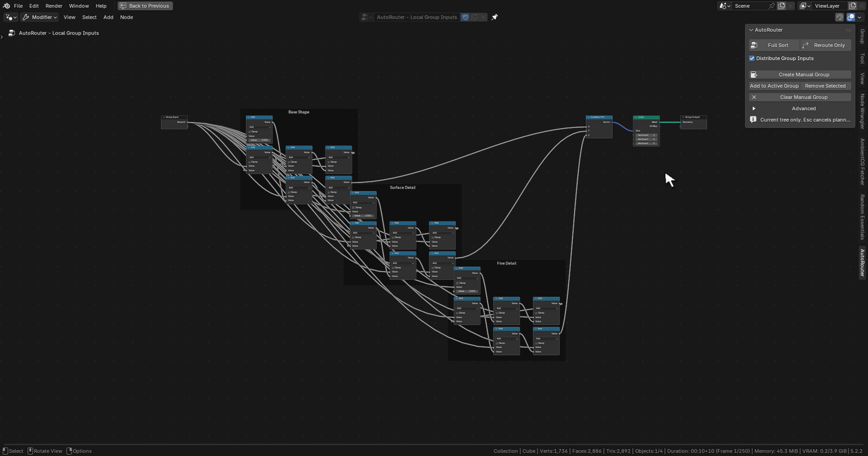
Task: Open the ViewLayer browse dropdown
Action: [x=805, y=5]
